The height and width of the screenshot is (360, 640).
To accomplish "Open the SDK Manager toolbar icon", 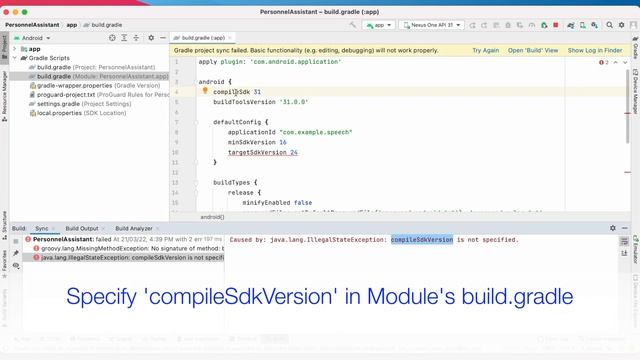I will pos(595,25).
